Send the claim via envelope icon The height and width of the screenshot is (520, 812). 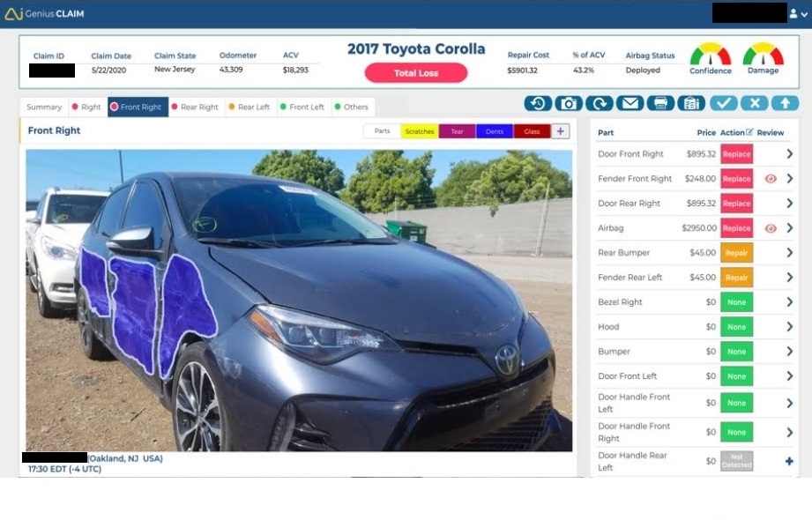(629, 104)
